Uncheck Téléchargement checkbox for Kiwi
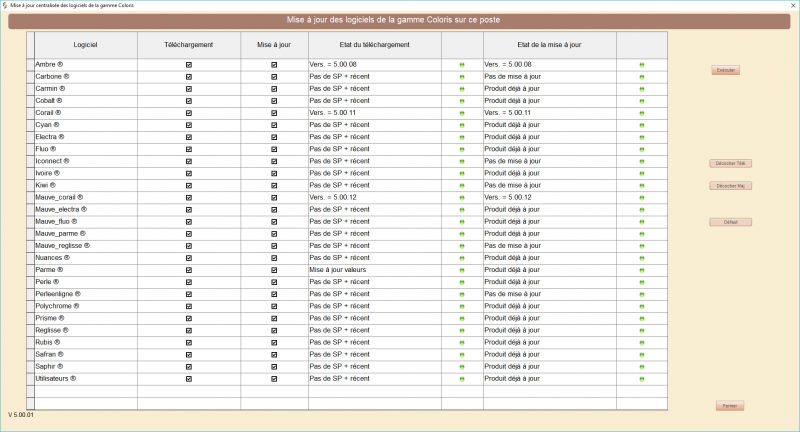Screen dimensions: 800x432 click(189, 185)
